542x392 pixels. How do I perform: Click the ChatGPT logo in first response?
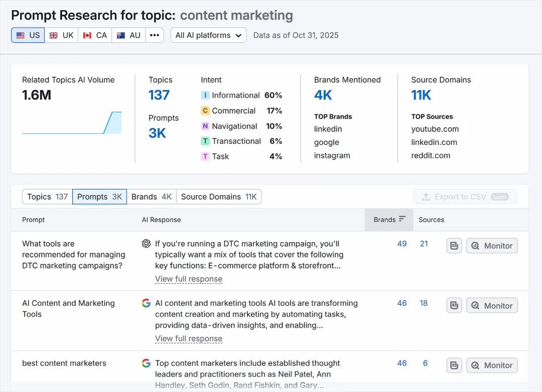[x=147, y=244]
